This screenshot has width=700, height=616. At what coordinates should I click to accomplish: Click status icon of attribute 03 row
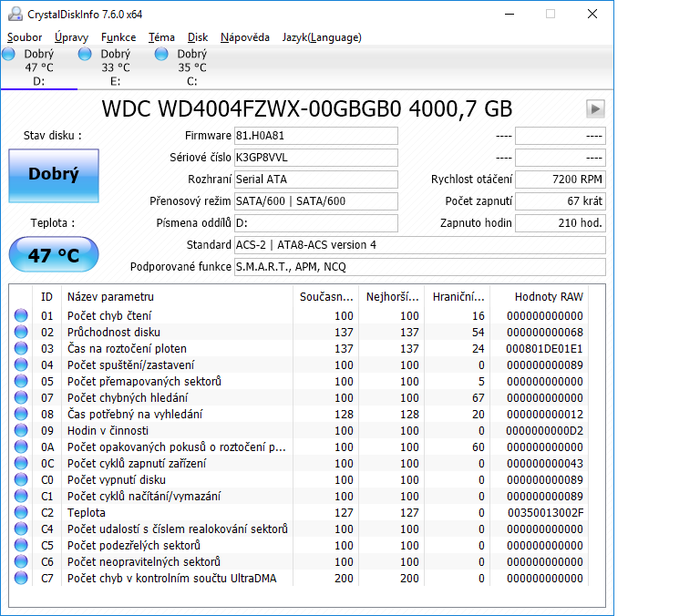point(21,348)
